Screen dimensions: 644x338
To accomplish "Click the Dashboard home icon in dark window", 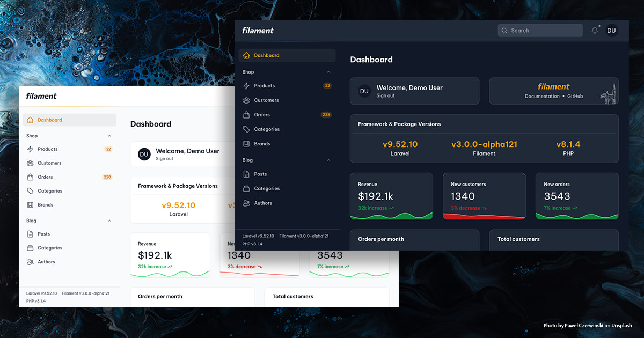I will pyautogui.click(x=246, y=55).
